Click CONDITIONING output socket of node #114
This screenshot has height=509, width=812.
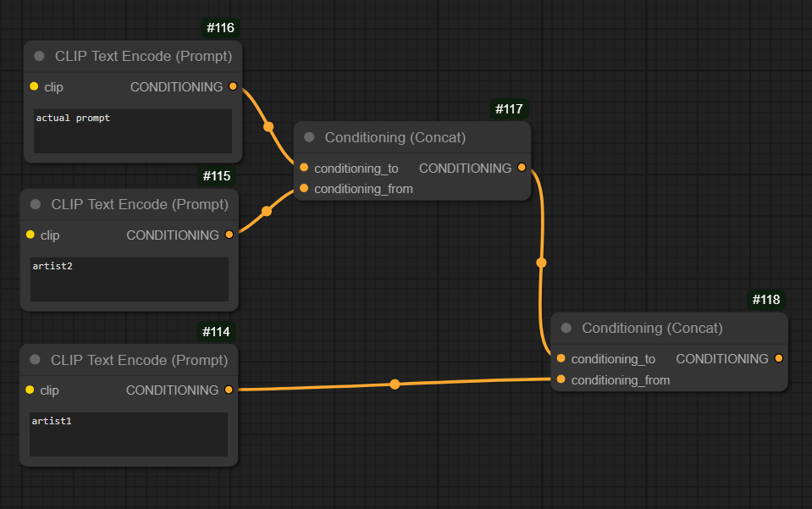point(229,390)
